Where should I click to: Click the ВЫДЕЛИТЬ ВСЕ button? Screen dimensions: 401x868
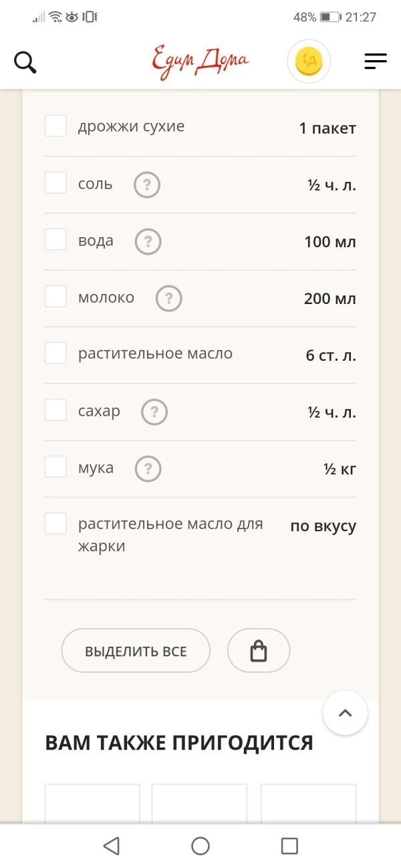(x=136, y=650)
